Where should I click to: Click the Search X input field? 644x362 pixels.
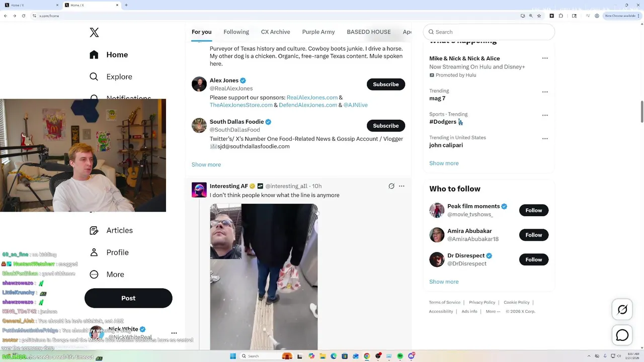[489, 32]
